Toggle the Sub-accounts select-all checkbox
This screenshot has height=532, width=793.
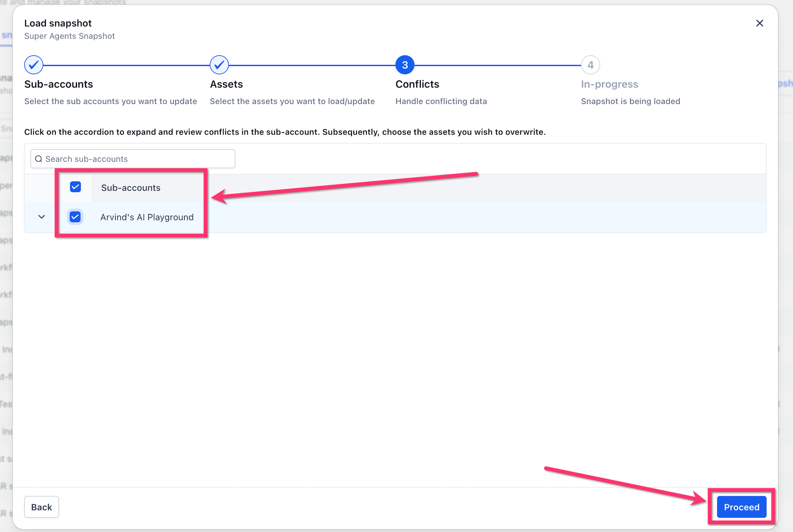75,187
